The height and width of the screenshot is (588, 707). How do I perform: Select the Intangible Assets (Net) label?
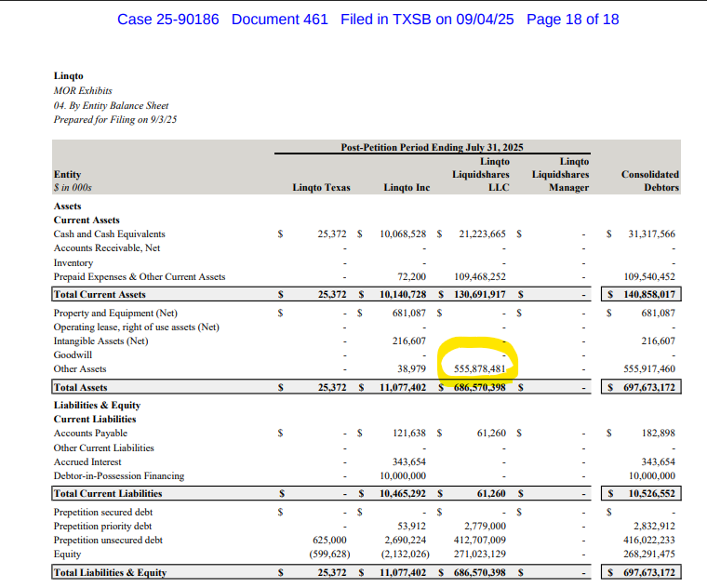point(101,341)
